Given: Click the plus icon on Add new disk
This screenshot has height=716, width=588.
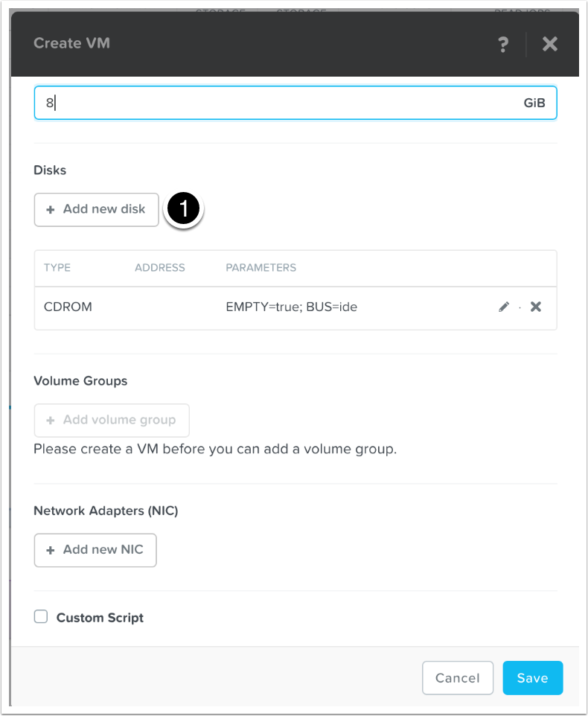Looking at the screenshot, I should coord(51,210).
